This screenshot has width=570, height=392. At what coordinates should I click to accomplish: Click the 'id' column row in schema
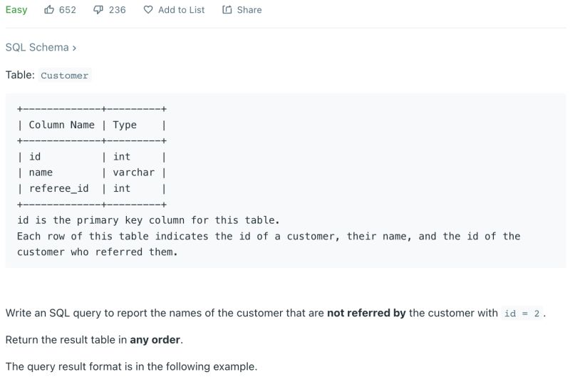point(92,157)
